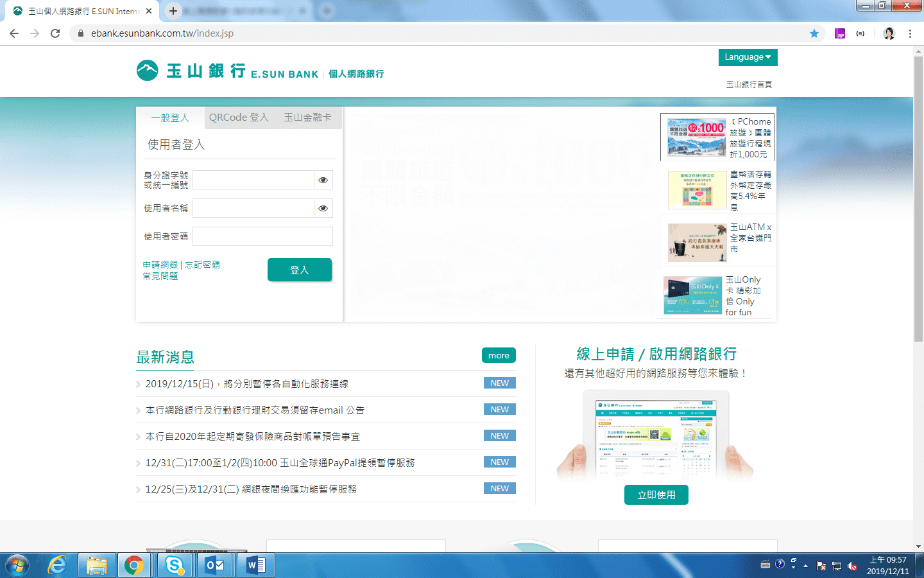Click the Action Center flag tray icon
This screenshot has width=924, height=578.
821,566
